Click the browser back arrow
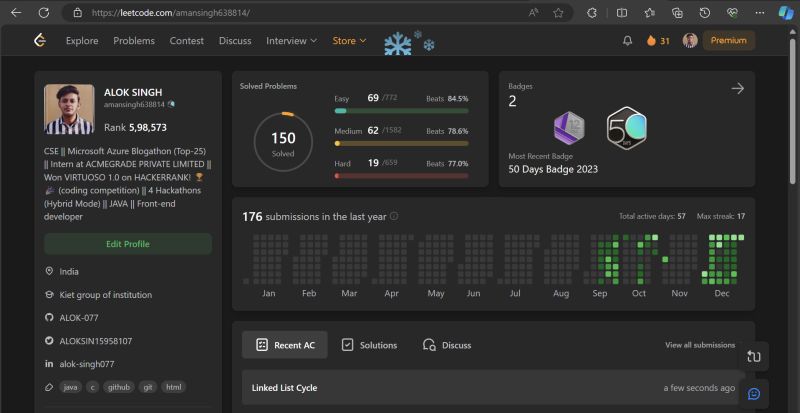Screen dimensions: 800x413 16,13
